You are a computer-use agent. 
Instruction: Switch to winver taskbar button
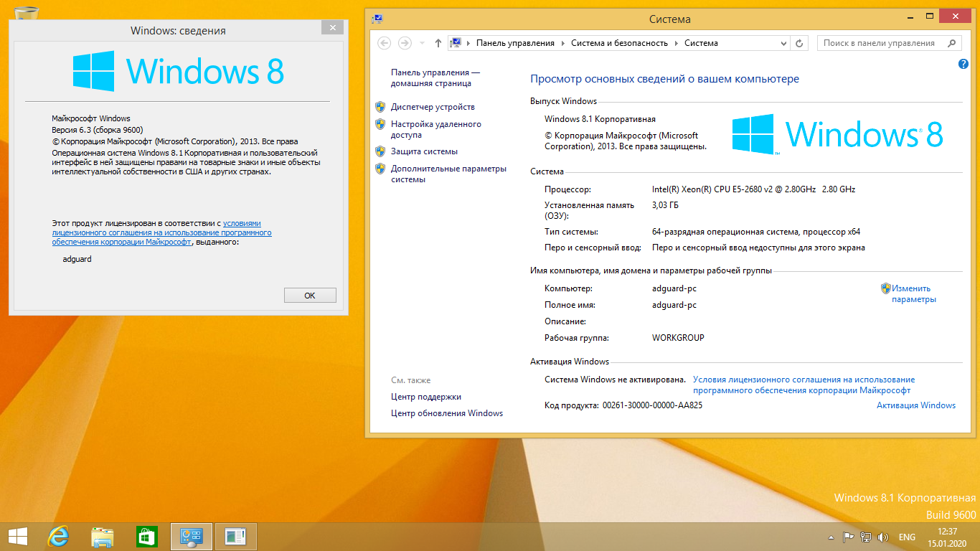pos(235,537)
